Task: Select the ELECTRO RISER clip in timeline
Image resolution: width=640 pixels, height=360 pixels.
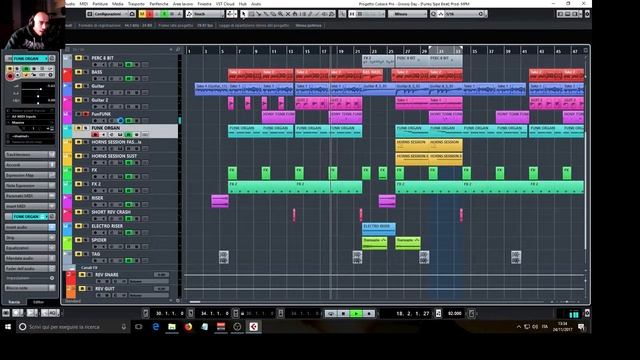Action: (x=379, y=229)
